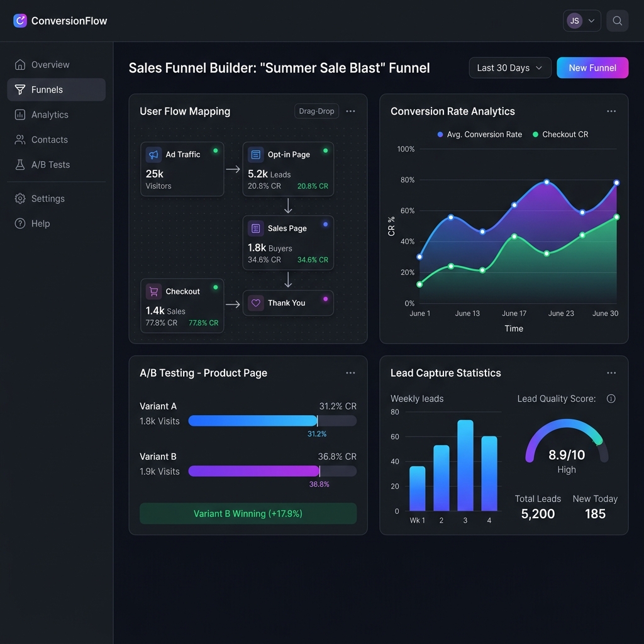Select the New Today 185 value
Viewport: 644px width, 644px height.
(x=595, y=513)
